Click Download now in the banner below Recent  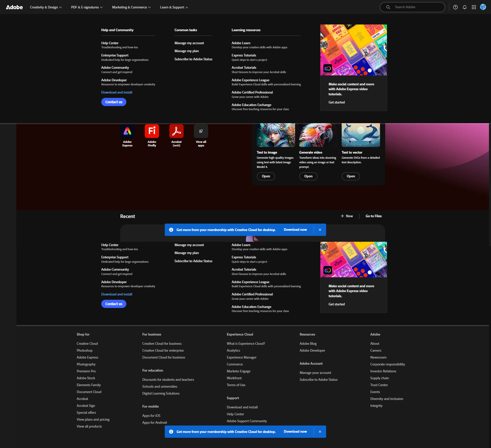pos(295,230)
